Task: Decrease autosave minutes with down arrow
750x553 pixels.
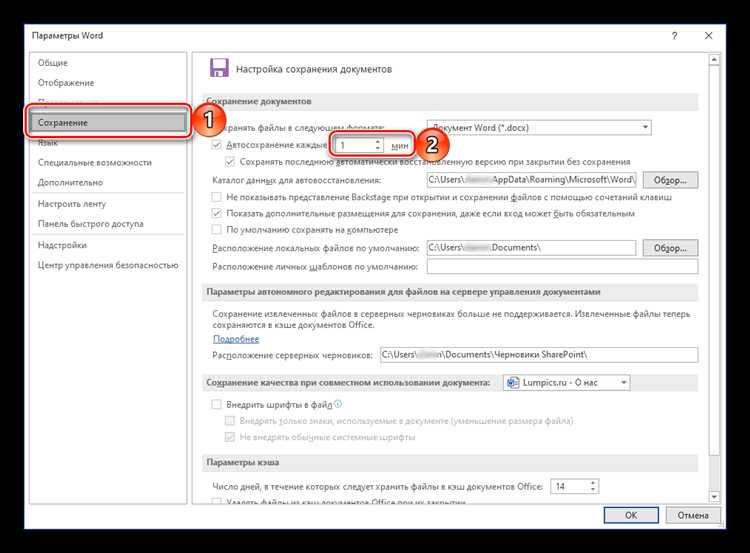Action: [x=378, y=149]
